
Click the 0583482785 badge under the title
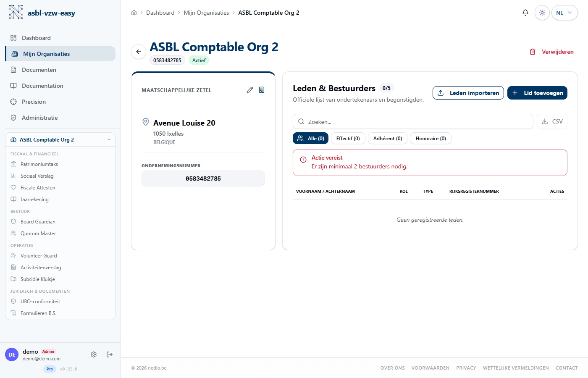[x=167, y=60]
